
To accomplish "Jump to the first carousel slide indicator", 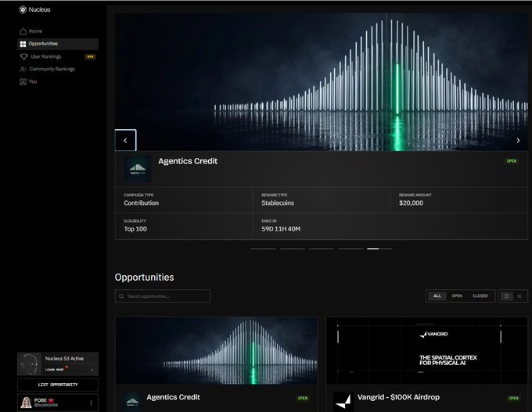I will (264, 249).
